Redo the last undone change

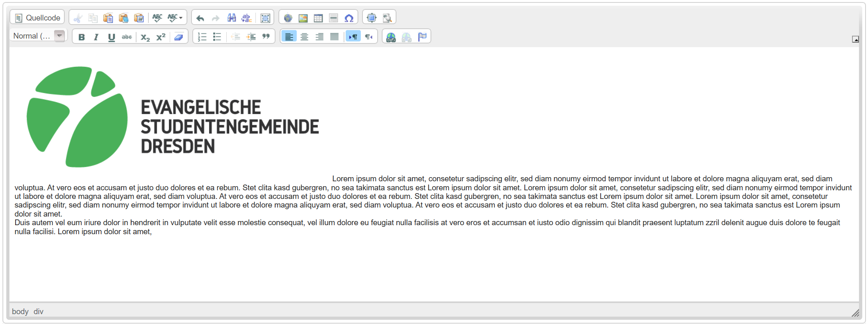(x=216, y=18)
